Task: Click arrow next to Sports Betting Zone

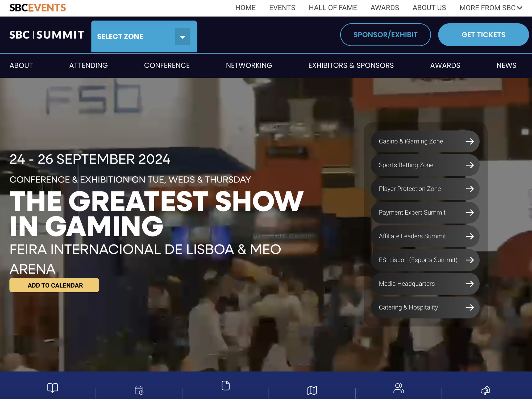Action: pyautogui.click(x=470, y=165)
